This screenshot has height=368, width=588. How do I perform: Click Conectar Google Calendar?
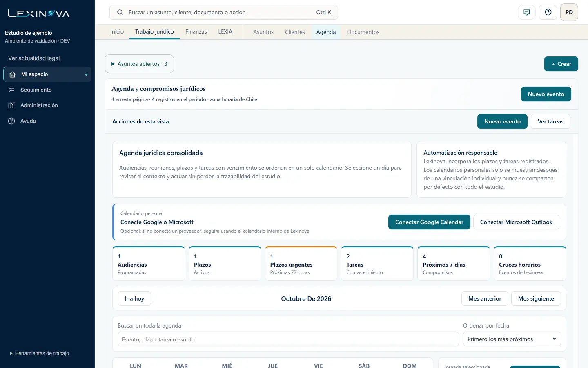point(429,222)
